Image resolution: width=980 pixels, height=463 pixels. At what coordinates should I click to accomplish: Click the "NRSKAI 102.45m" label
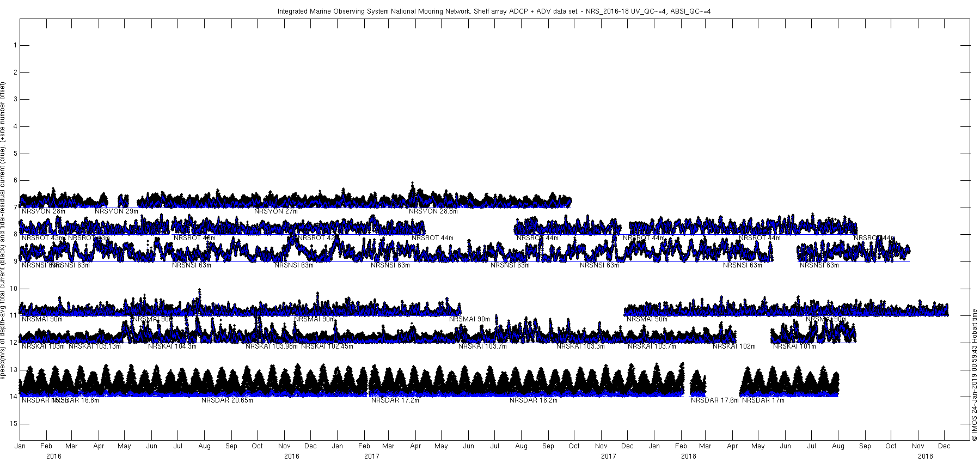pyautogui.click(x=327, y=346)
